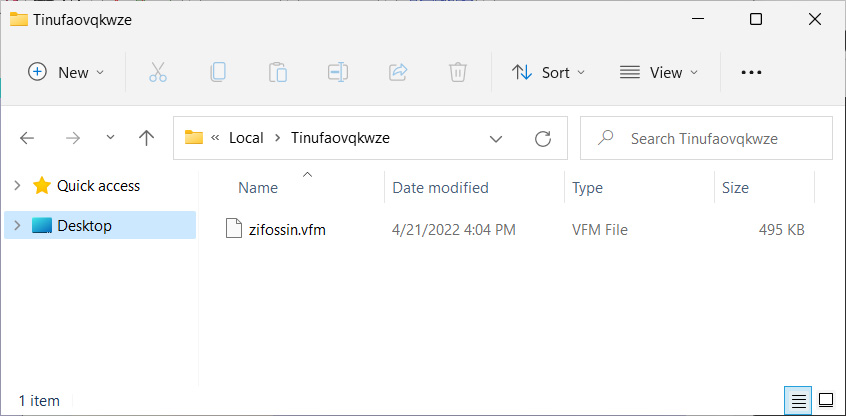Click the Share icon in toolbar
The width and height of the screenshot is (846, 416).
click(x=398, y=72)
